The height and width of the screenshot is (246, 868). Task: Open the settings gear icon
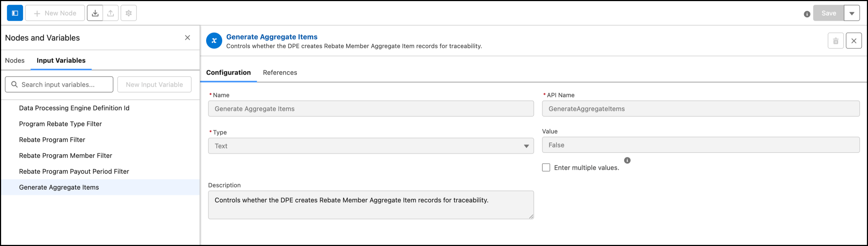128,13
